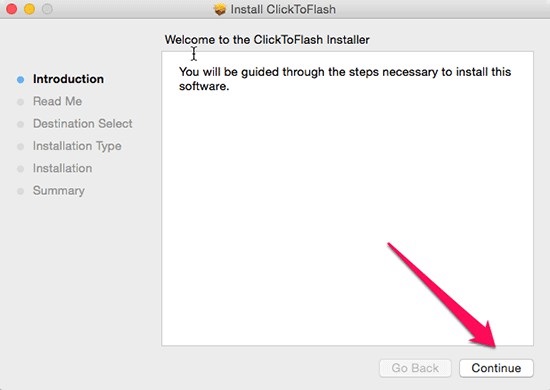Image resolution: width=550 pixels, height=390 pixels.
Task: Close the installer with red button
Action: coord(12,9)
